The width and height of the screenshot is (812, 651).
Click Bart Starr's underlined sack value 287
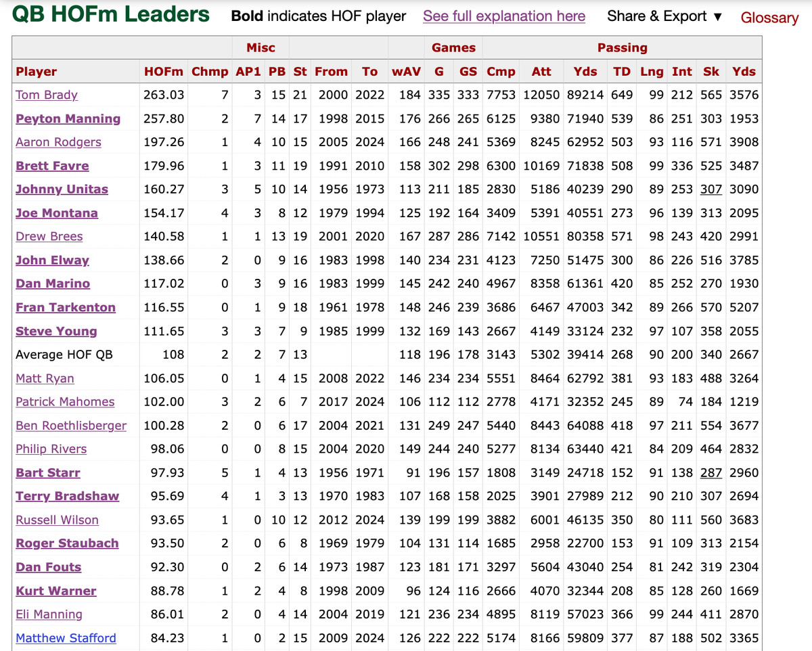pyautogui.click(x=710, y=473)
